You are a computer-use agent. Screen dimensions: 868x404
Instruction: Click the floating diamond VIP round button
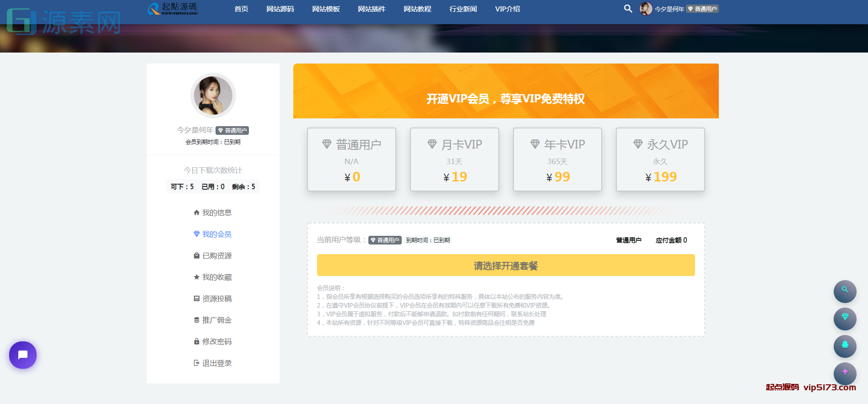click(845, 319)
